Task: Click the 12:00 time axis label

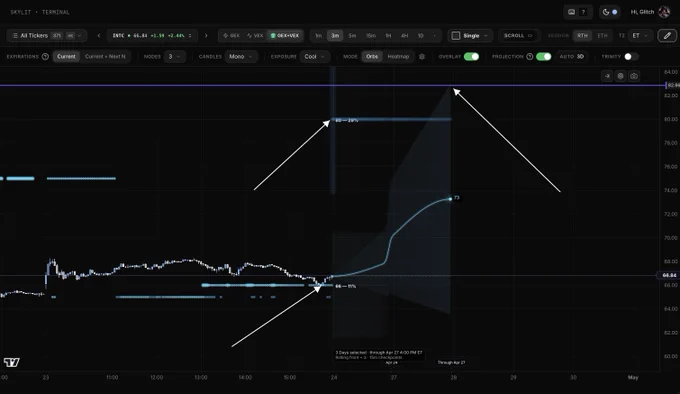Action: (157, 378)
